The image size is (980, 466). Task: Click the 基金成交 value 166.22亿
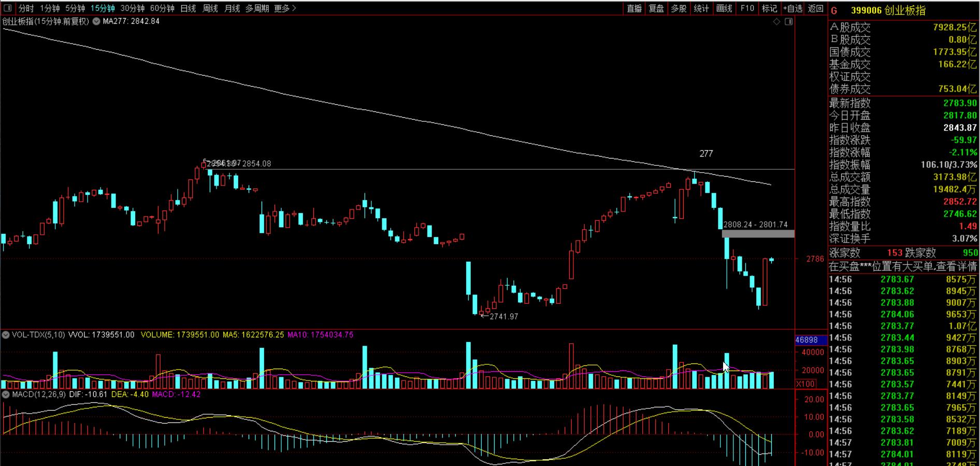click(x=957, y=64)
